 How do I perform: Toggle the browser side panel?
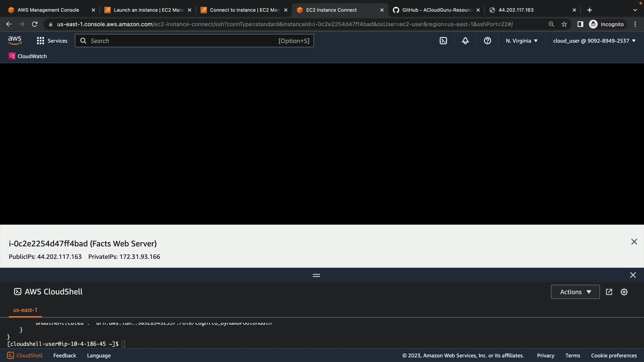tap(580, 24)
